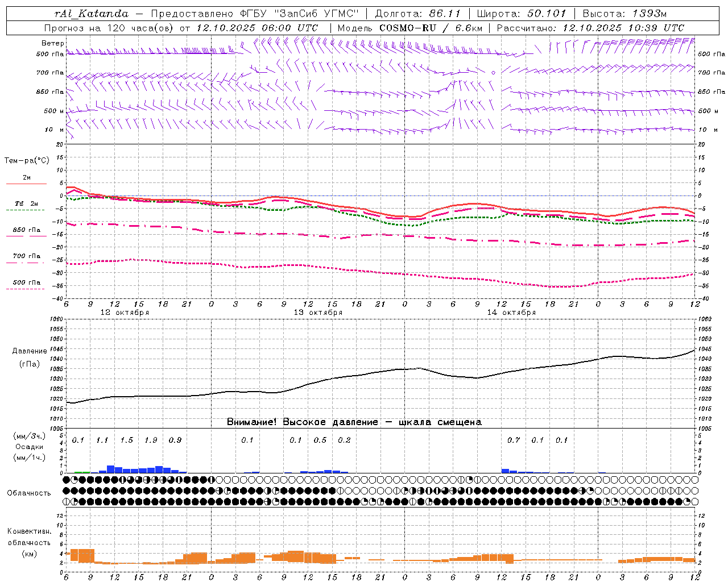Click the 'Td 2м' dew point legend entry
This screenshot has width=728, height=582.
click(26, 203)
